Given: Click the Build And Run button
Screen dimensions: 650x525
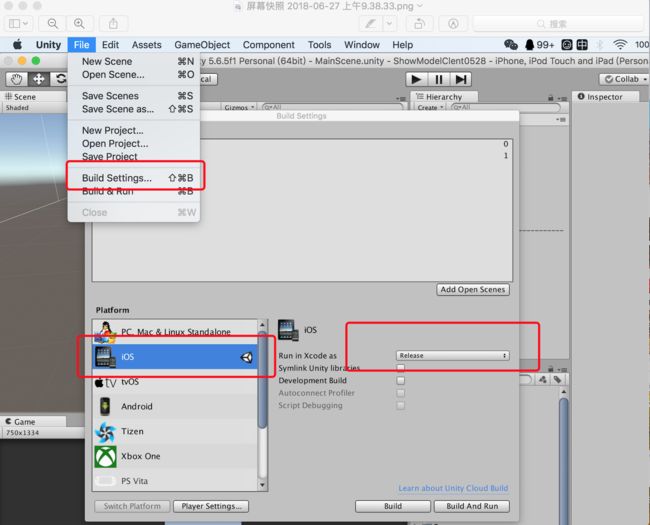Looking at the screenshot, I should (x=472, y=506).
